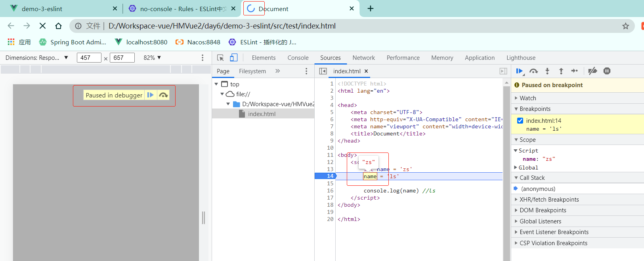Switch to the Lighthouse tab
Viewport: 644px width, 261px height.
(x=521, y=58)
